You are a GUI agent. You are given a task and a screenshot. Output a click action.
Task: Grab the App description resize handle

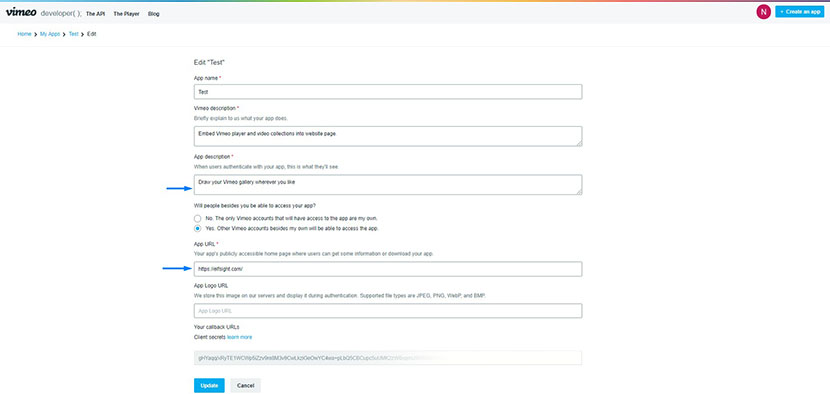[579, 192]
